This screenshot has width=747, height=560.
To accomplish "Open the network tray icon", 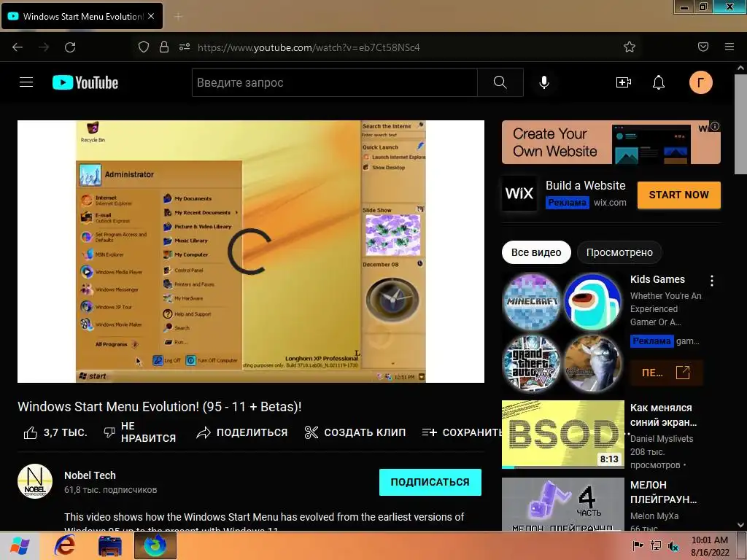I will [x=656, y=545].
